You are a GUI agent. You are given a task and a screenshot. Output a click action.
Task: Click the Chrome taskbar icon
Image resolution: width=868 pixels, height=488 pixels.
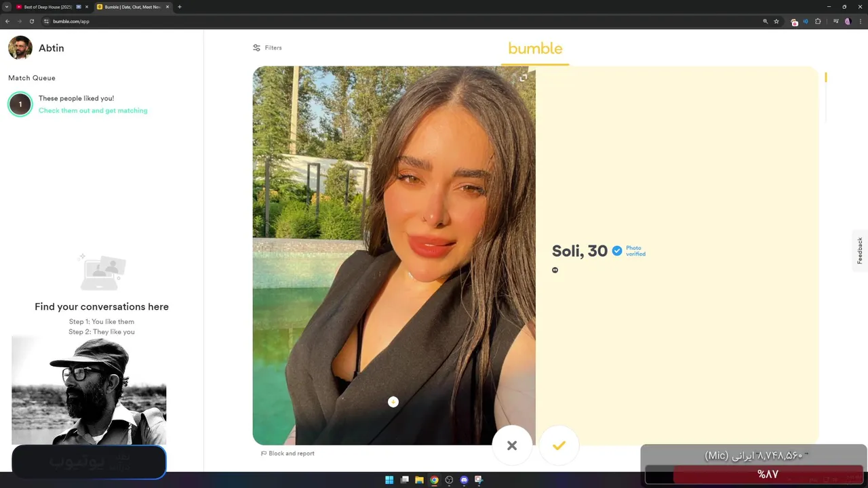point(434,480)
